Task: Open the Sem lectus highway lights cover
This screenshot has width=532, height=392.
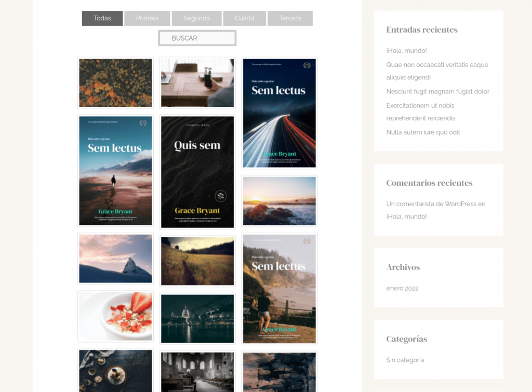Action: (x=279, y=113)
